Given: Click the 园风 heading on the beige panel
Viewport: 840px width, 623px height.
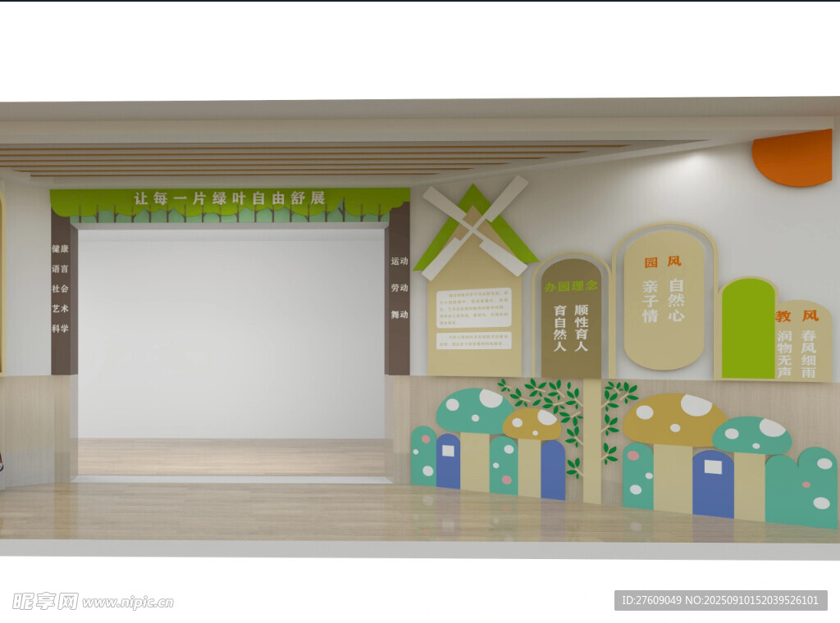Looking at the screenshot, I should point(663,261).
